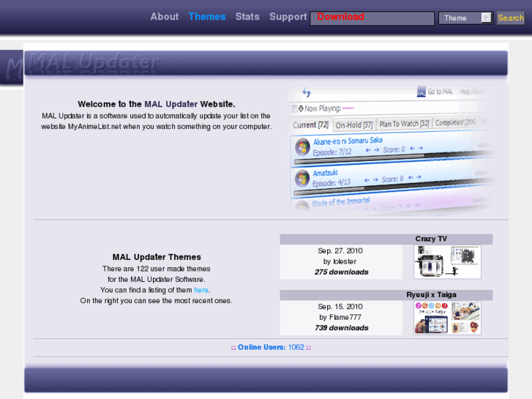532x399 pixels.
Task: Click the "MAL Updater Themes" heading
Action: pos(157,257)
